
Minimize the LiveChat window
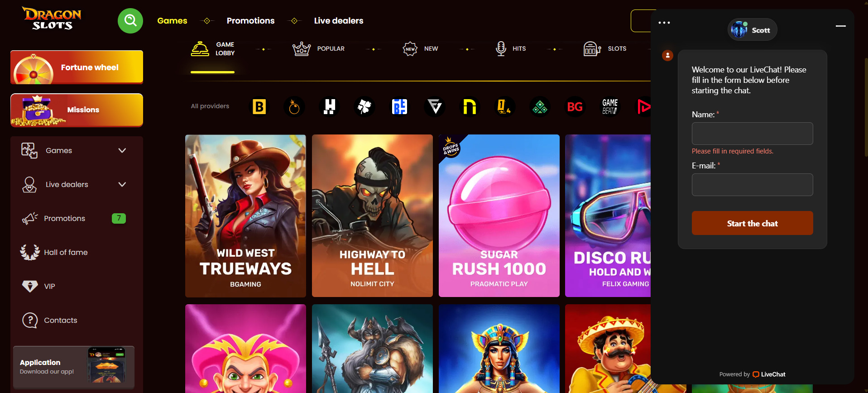click(841, 26)
